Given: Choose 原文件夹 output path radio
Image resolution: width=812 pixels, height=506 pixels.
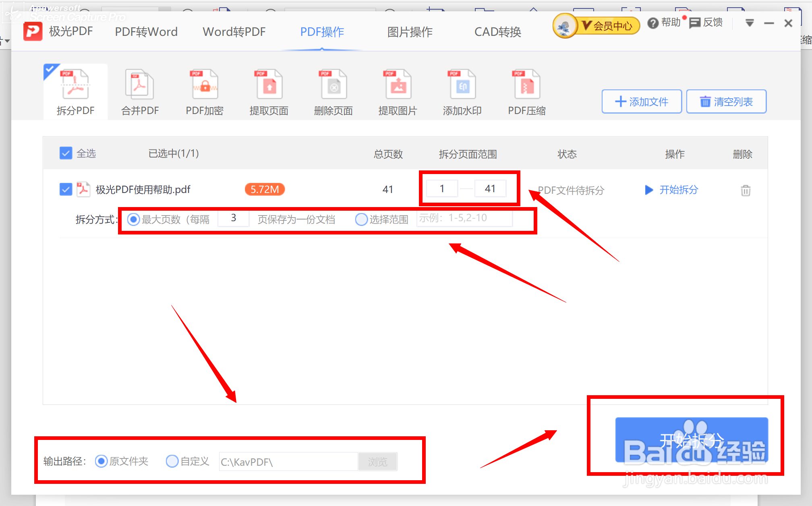Looking at the screenshot, I should click(x=101, y=461).
